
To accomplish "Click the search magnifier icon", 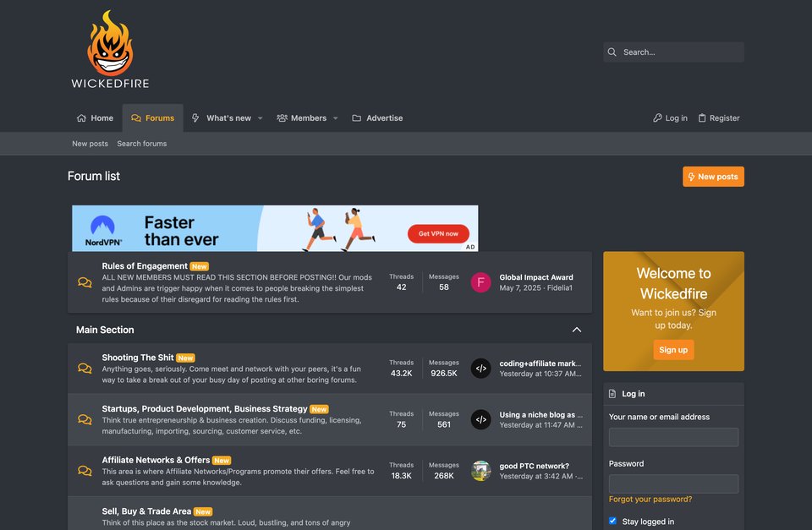I will (612, 52).
